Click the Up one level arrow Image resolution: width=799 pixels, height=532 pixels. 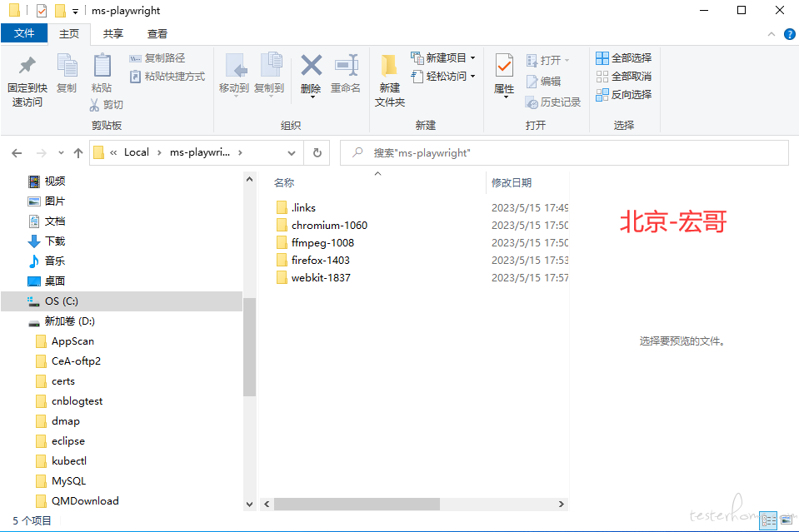tap(78, 152)
